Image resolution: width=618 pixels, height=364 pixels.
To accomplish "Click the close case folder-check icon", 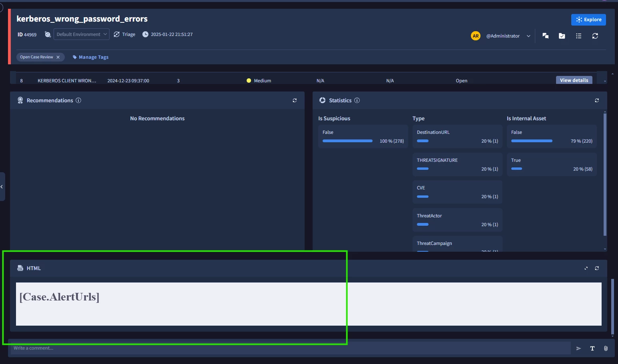I will [562, 36].
